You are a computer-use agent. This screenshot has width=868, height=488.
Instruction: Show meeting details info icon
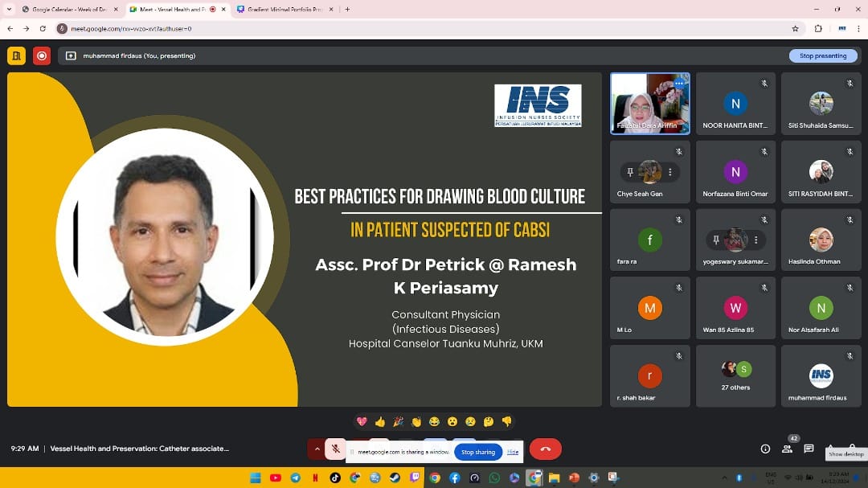point(765,449)
